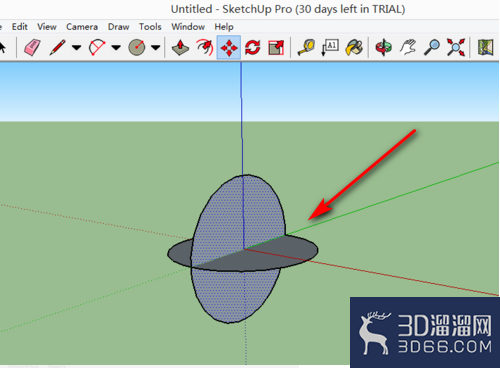Open the Draw menu
This screenshot has width=500, height=368.
coord(118,27)
